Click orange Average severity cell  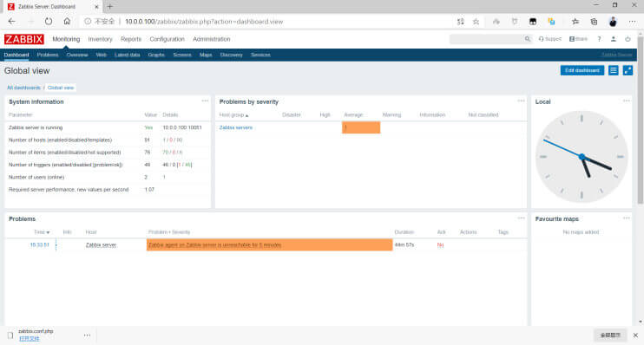pyautogui.click(x=361, y=127)
